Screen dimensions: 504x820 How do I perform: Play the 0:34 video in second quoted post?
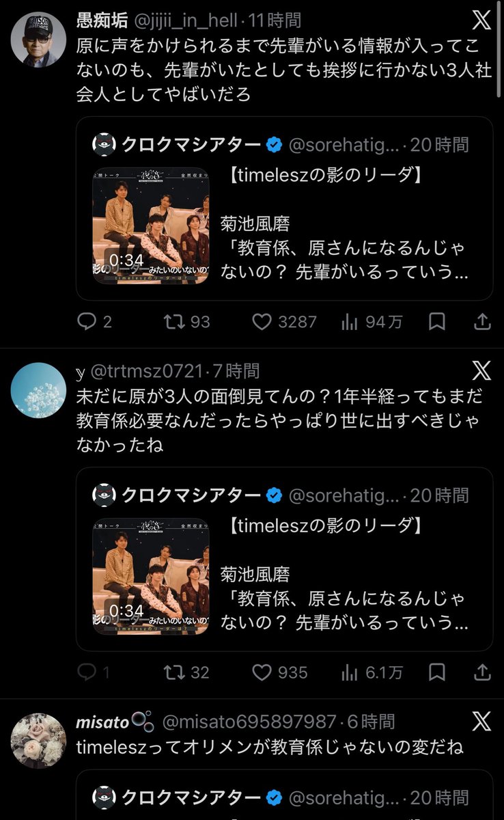[151, 575]
